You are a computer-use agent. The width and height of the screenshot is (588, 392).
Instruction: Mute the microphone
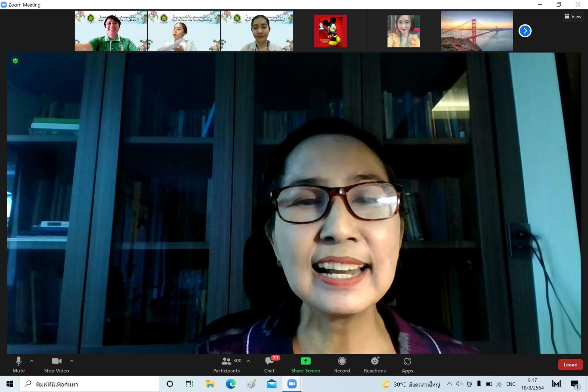(x=19, y=364)
